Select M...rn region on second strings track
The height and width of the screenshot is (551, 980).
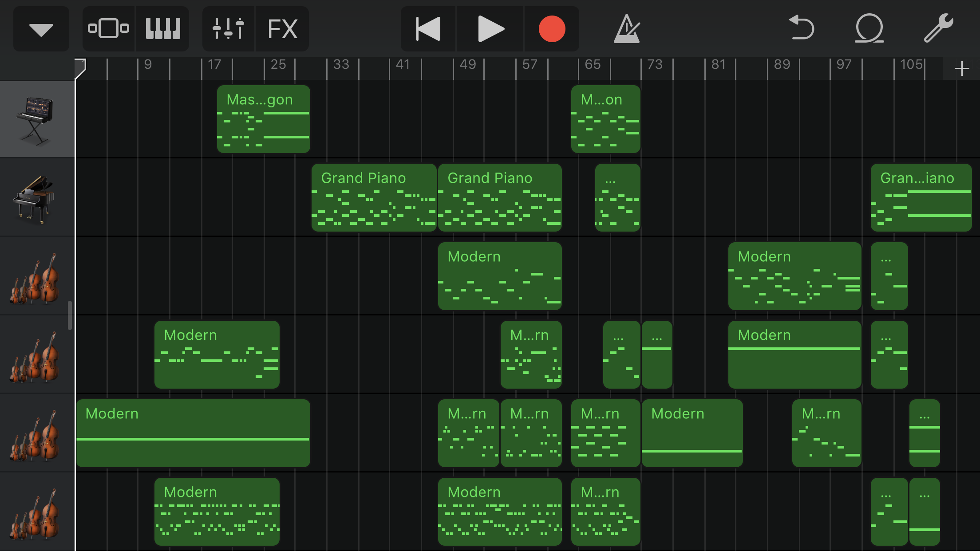click(531, 355)
